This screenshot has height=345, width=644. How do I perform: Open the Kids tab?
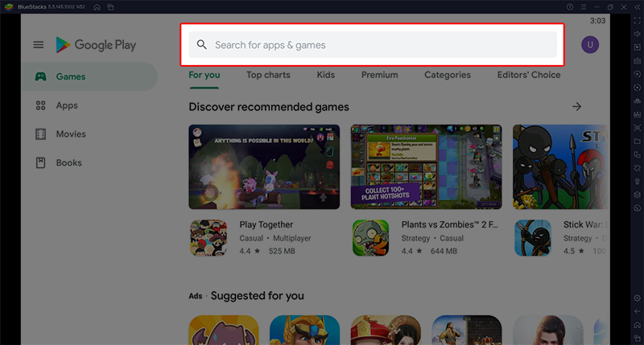(x=326, y=75)
